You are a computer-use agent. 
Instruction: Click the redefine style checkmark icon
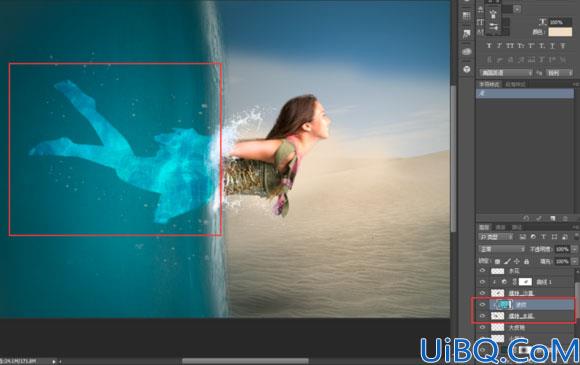coord(539,219)
